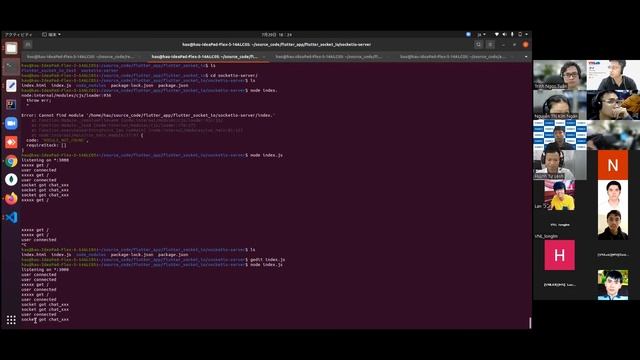Close the second terminal tab
Viewport: 640px width, 360px height.
point(264,57)
